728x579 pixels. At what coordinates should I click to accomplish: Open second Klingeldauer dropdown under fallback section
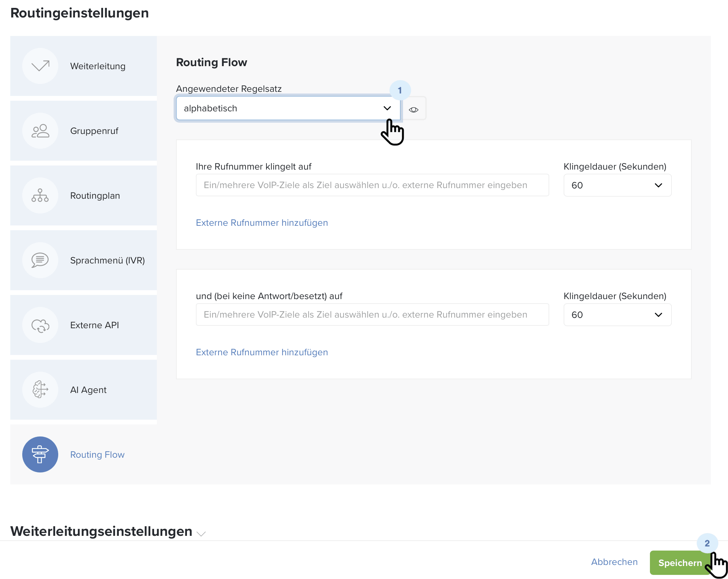(x=617, y=315)
